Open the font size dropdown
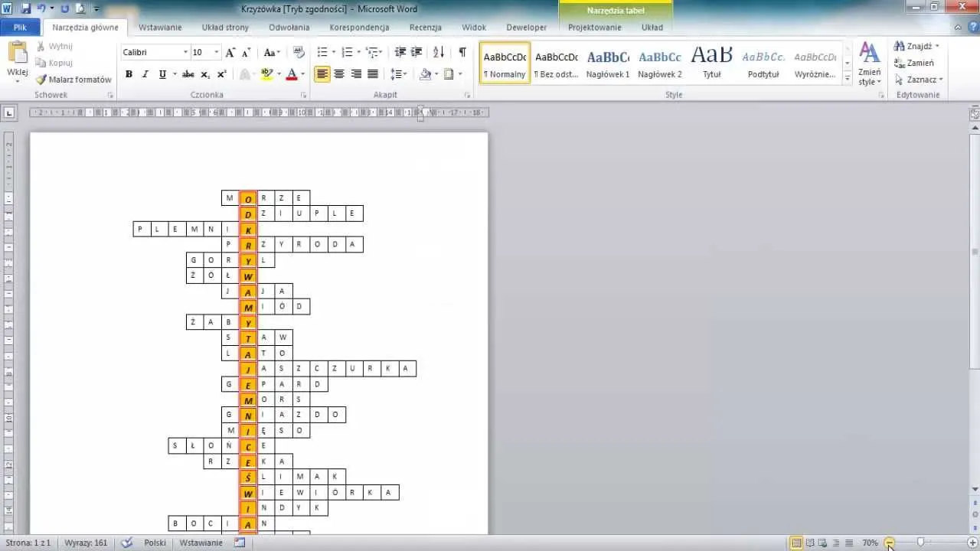 217,52
